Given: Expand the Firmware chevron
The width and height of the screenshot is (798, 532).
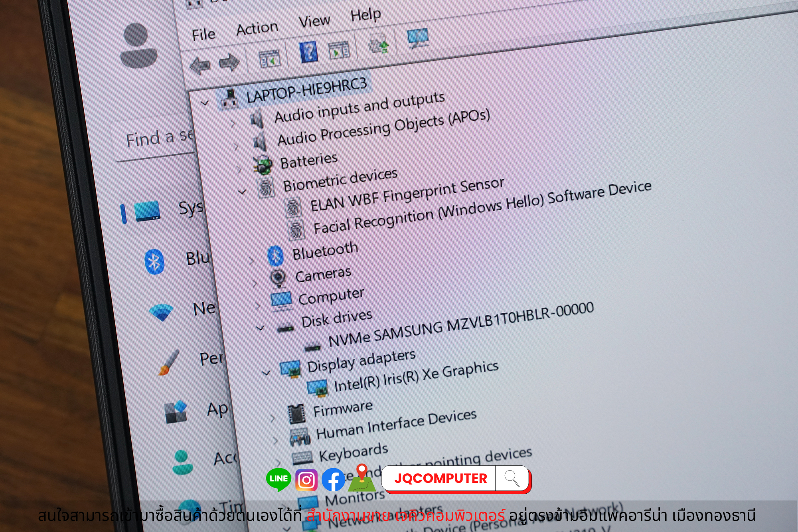Looking at the screenshot, I should click(x=273, y=418).
